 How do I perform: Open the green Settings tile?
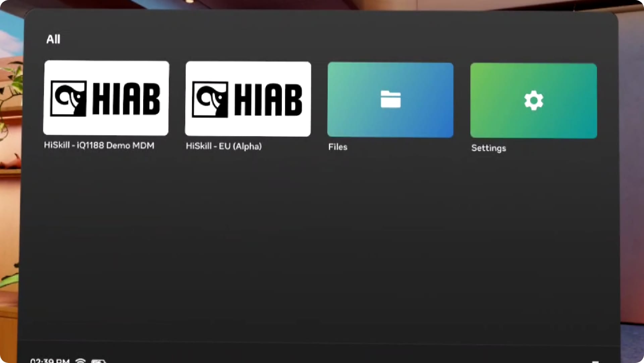pyautogui.click(x=534, y=101)
